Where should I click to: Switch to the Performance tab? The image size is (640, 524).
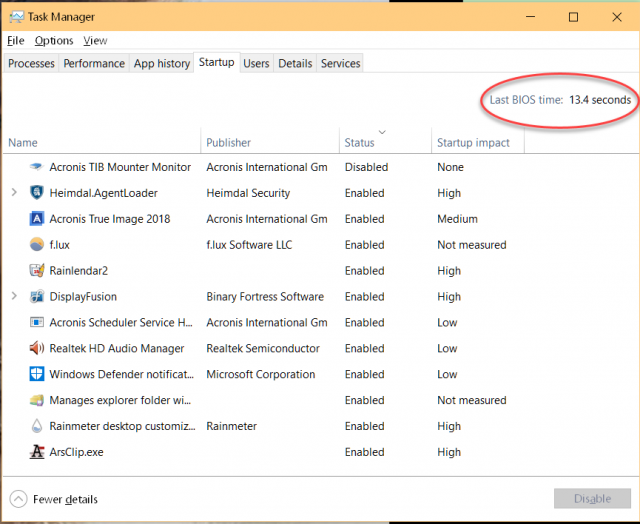pyautogui.click(x=94, y=63)
